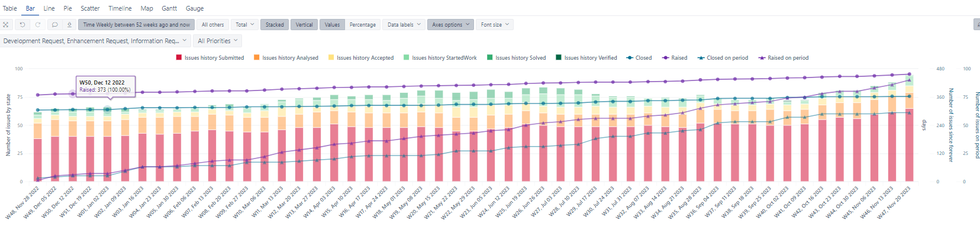Select the Percentage display mode
The height and width of the screenshot is (233, 980).
pos(363,25)
